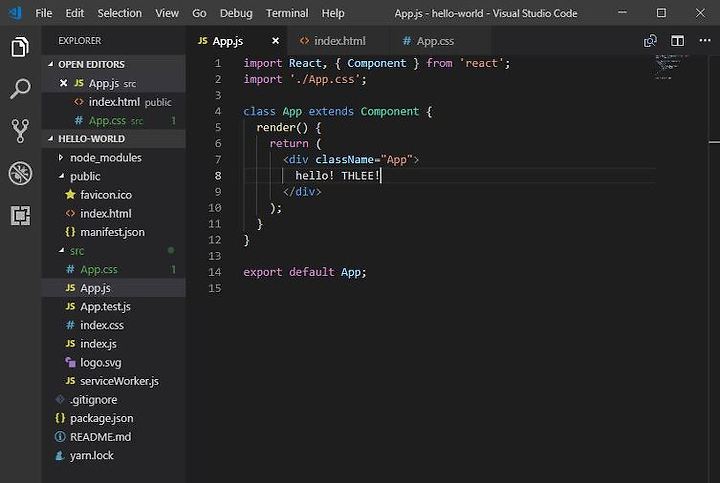Click the JS icon of App.test.js
Screen dimensions: 720x483
click(x=70, y=306)
